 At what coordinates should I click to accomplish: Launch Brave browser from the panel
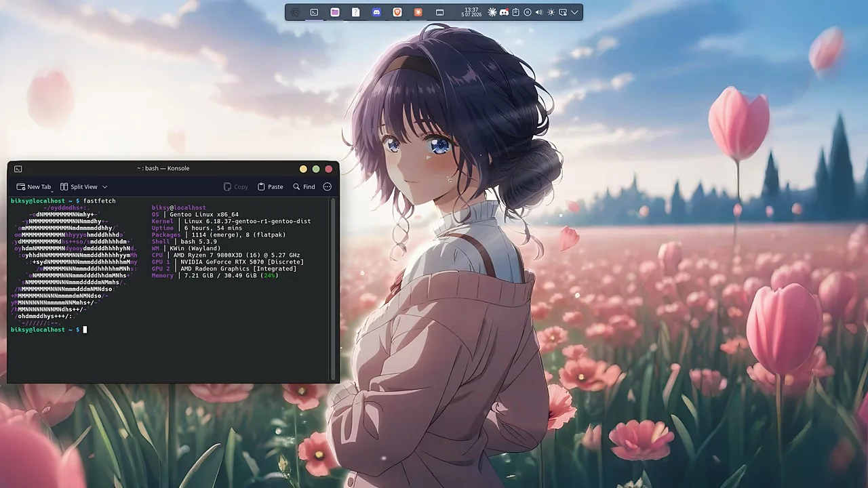(397, 12)
